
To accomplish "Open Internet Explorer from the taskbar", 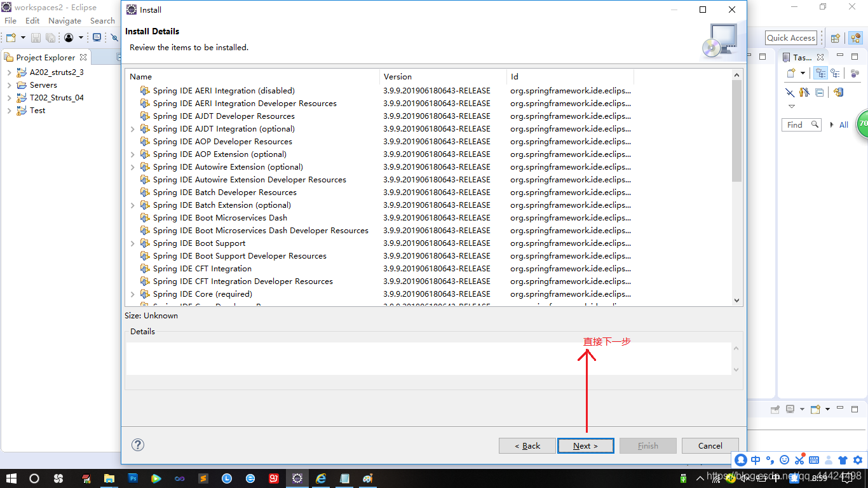I will click(x=321, y=478).
